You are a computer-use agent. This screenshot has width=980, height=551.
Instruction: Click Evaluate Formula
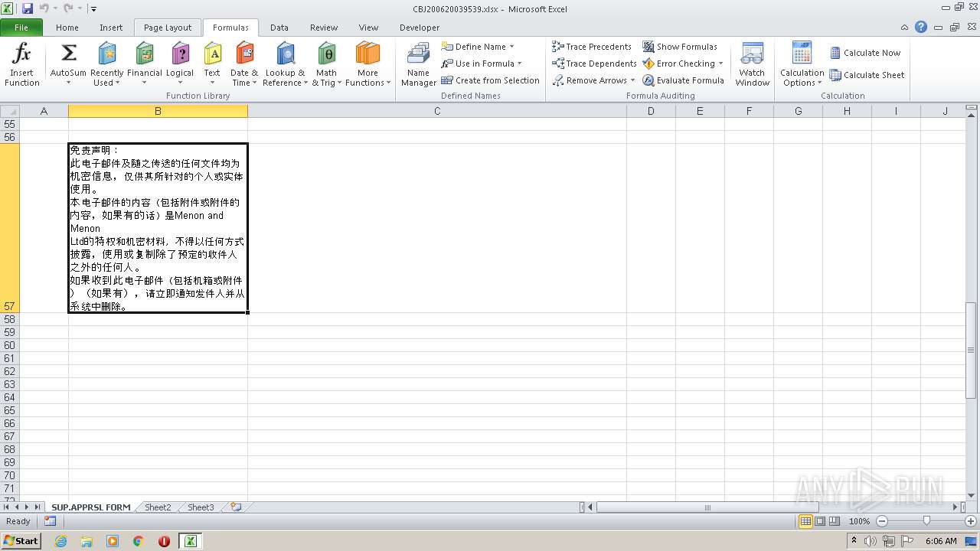point(683,80)
